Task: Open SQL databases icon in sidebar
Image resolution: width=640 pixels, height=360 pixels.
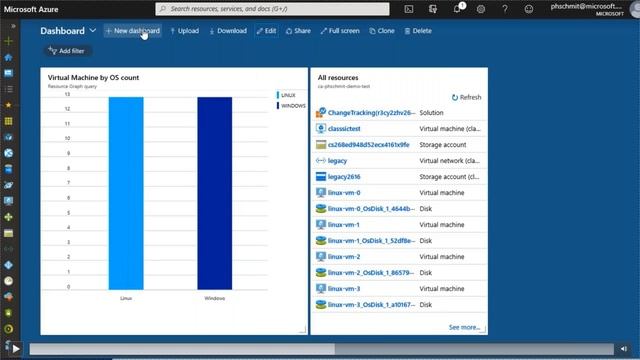Action: pyautogui.click(x=8, y=169)
